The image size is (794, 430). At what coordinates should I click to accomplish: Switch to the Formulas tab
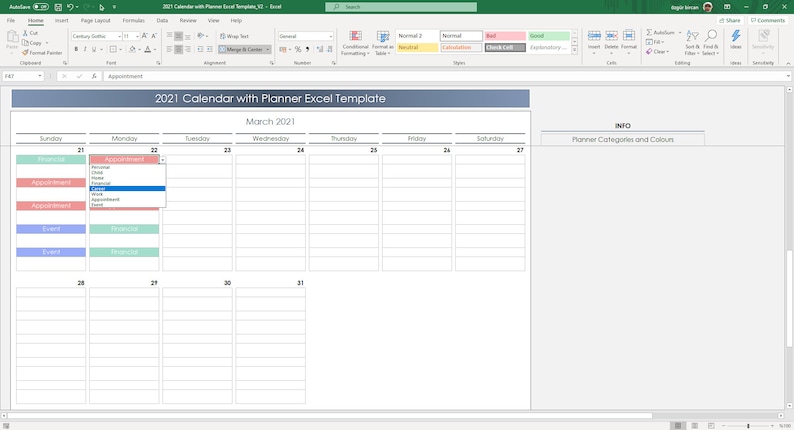pos(133,20)
